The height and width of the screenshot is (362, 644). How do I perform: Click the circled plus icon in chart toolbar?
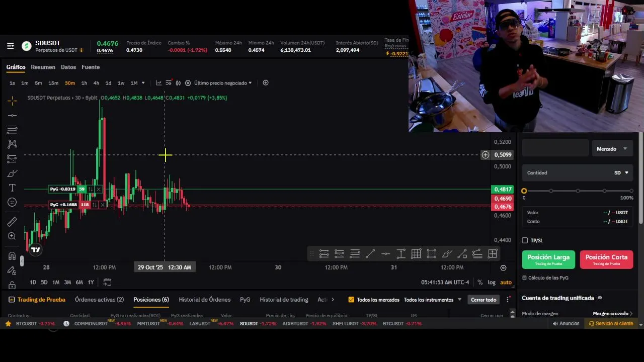pos(266,83)
